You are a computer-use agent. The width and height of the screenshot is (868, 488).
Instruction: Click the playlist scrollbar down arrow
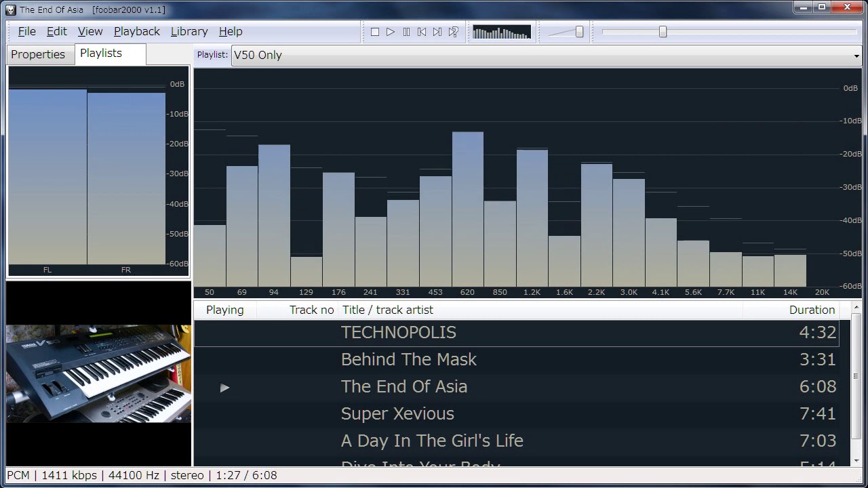tap(856, 460)
